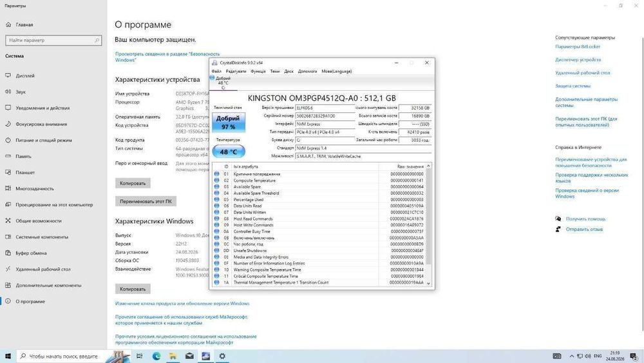
Task: Open Звук section in Settings sidebar
Action: click(x=21, y=92)
